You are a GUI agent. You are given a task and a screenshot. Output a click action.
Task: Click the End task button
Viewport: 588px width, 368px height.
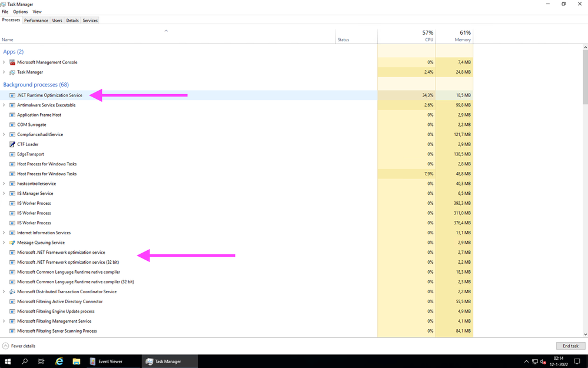tap(570, 346)
